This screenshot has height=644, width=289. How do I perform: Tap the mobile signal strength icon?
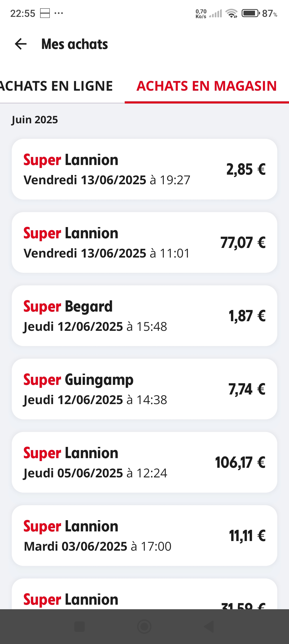(x=216, y=13)
